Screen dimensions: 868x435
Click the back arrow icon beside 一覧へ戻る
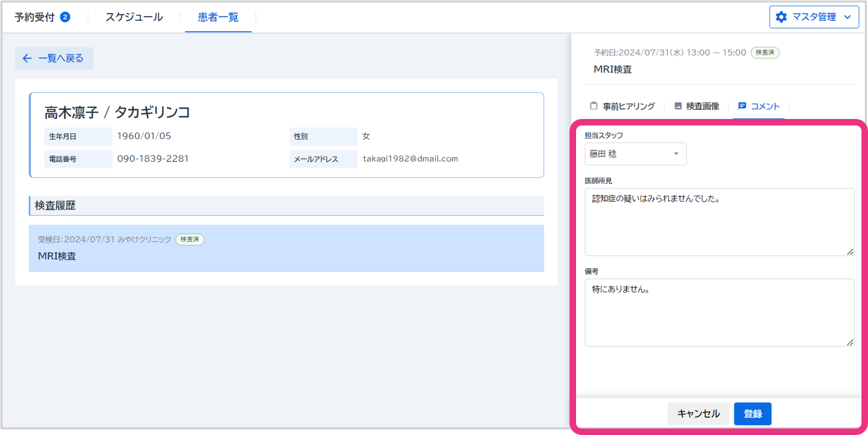pyautogui.click(x=27, y=59)
